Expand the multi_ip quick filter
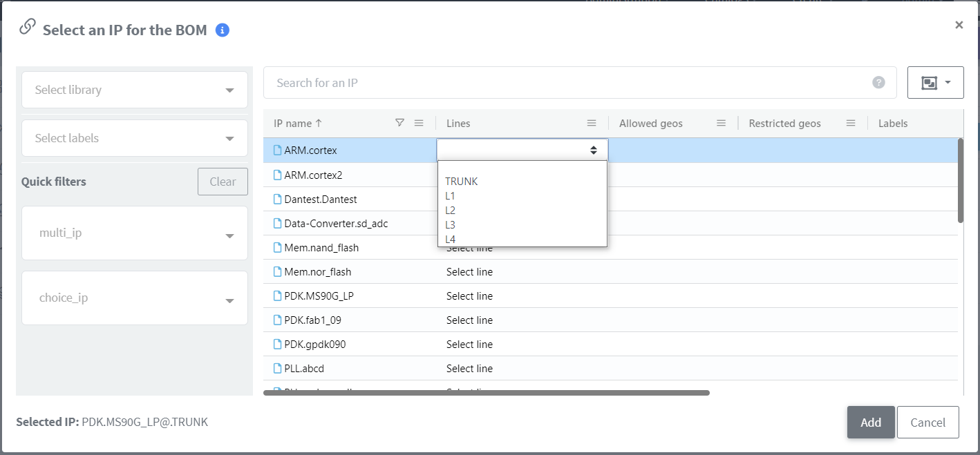This screenshot has width=980, height=455. pos(135,233)
